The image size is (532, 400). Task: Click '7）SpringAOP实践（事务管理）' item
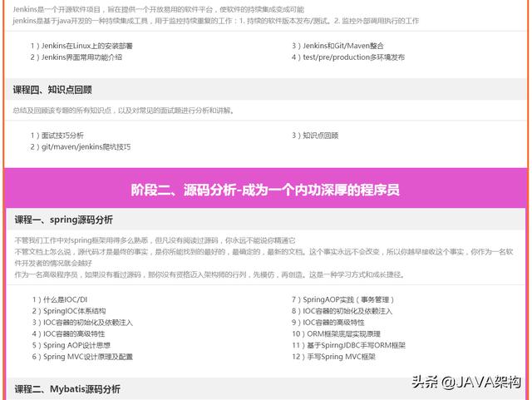coord(342,299)
